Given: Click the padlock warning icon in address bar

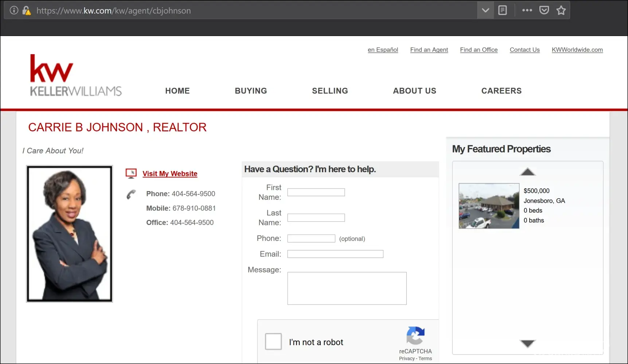Looking at the screenshot, I should point(26,10).
